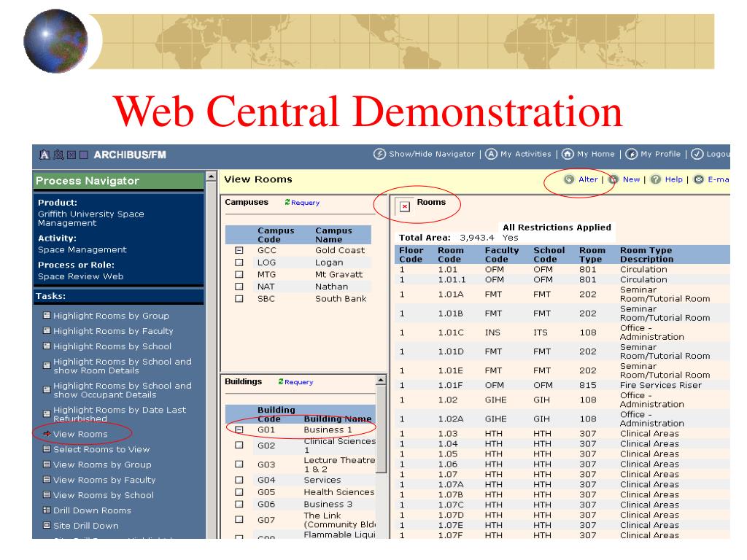Click room code "1.07B" in Rooms table
747x560 pixels.
click(451, 494)
